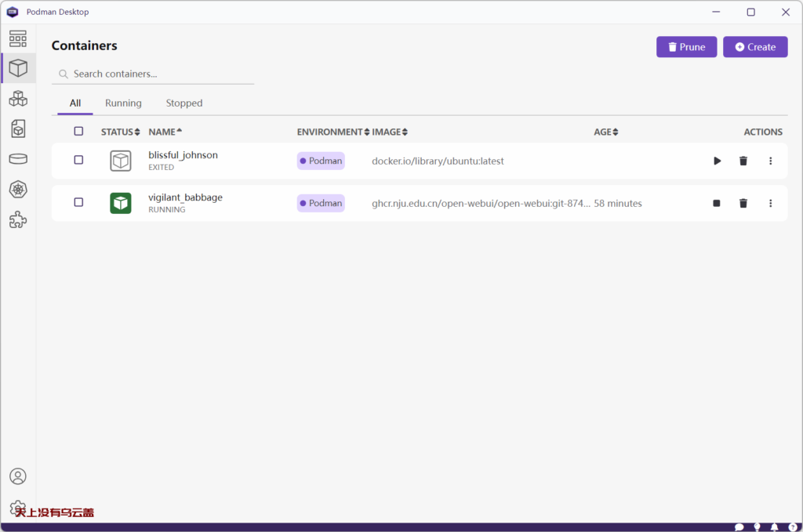Screen dimensions: 803x532
Task: Maximize the Podman Desktop window
Action: 750,12
